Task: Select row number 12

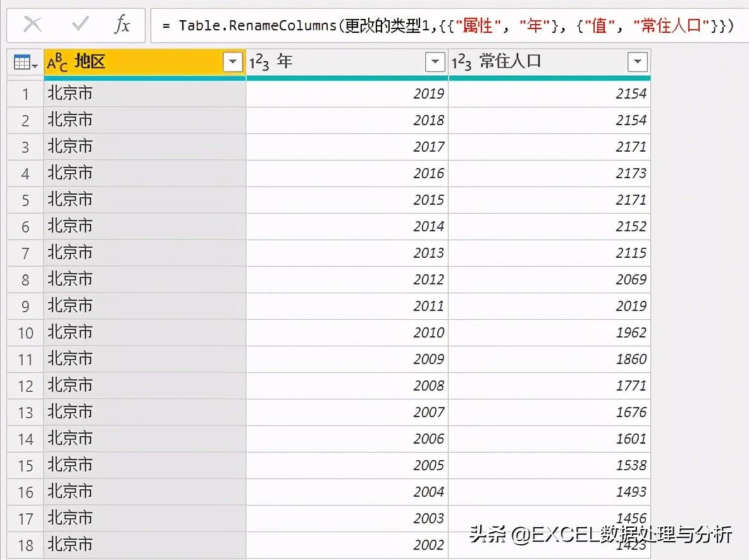Action: (25, 386)
